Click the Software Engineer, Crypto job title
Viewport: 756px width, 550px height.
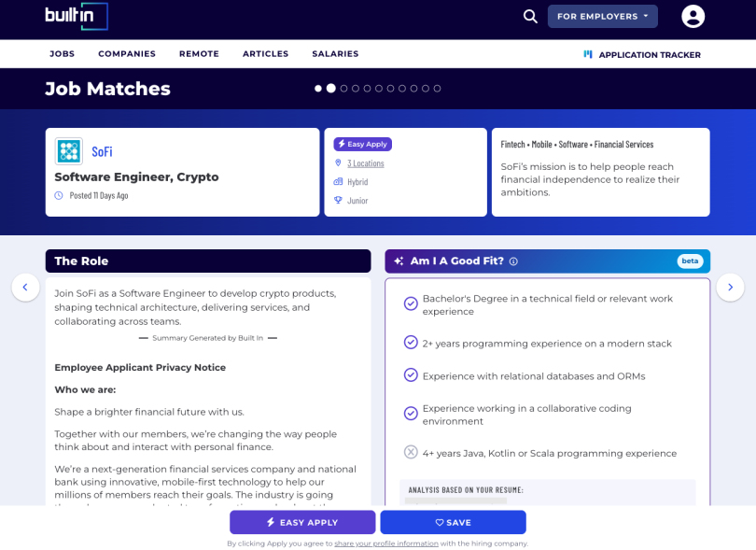pyautogui.click(x=136, y=177)
